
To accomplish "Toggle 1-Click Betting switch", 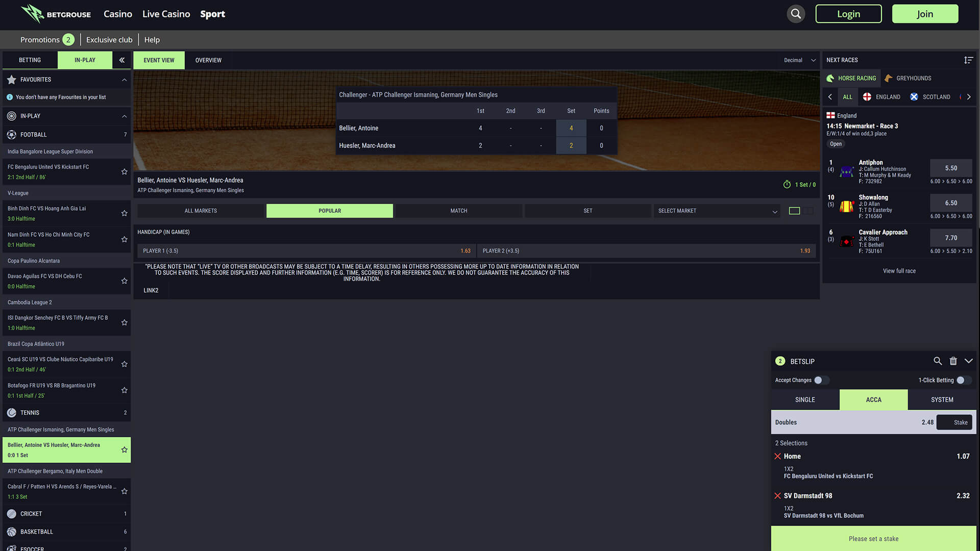I will [x=964, y=380].
